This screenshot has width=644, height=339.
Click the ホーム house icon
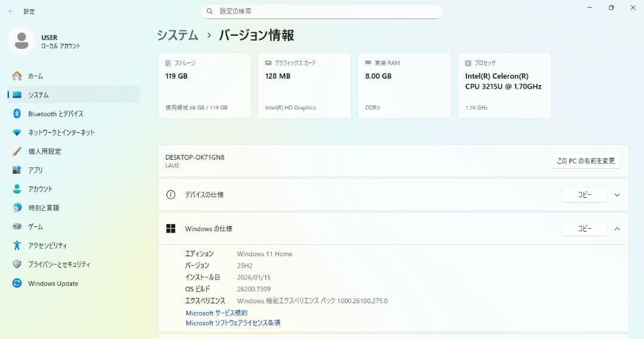tap(17, 76)
